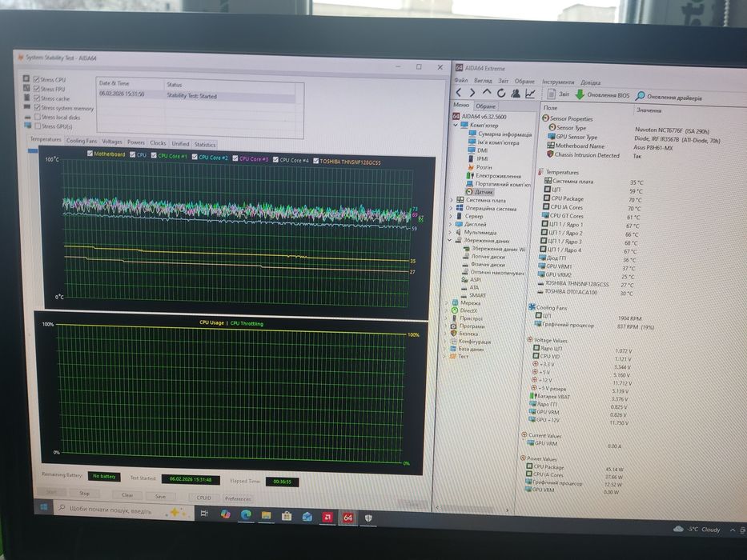
Task: Enable Stress local disks option
Action: tap(37, 117)
